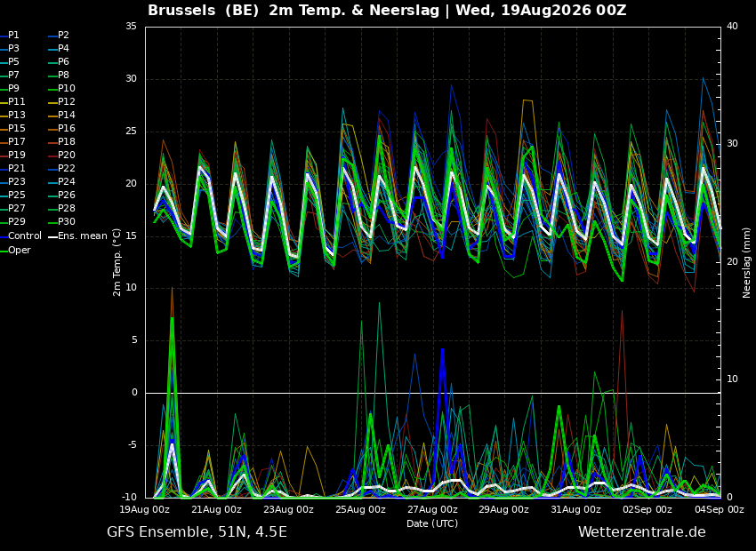This screenshot has height=551, width=756.
Task: Select legend label P3
Action: pos(10,48)
